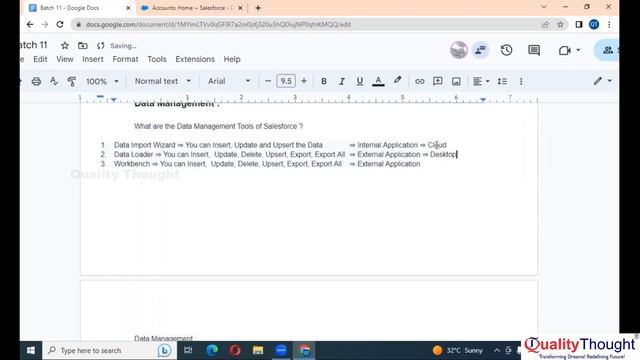Open the Edit menu
Screen dimensions: 640x360
(40, 59)
